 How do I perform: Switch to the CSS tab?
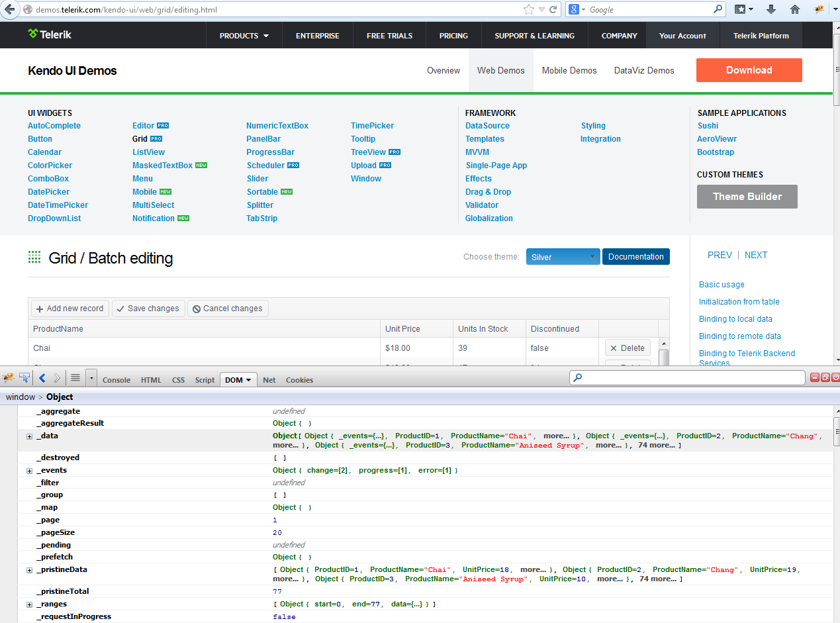[178, 380]
